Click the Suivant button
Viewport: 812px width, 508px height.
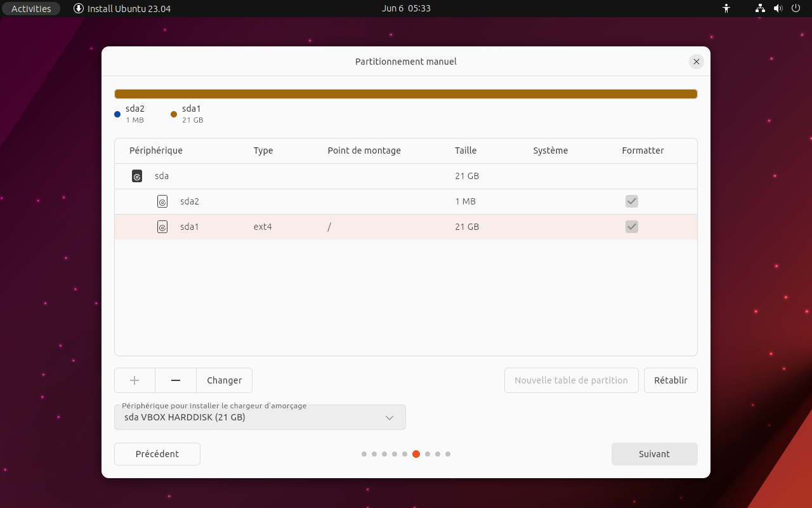tap(655, 454)
